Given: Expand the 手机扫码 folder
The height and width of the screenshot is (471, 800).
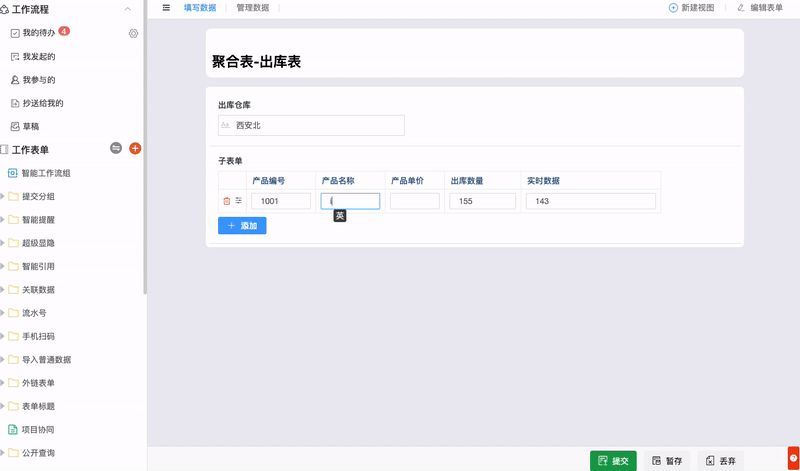Looking at the screenshot, I should pos(3,337).
